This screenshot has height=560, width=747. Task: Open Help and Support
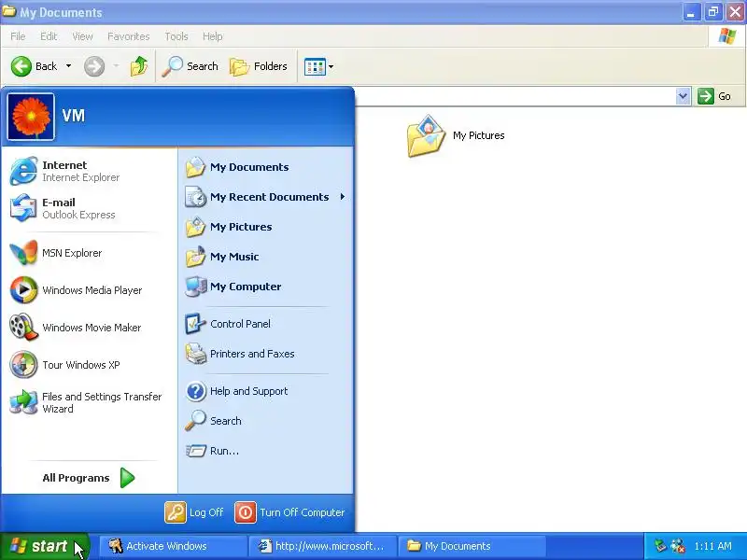pyautogui.click(x=265, y=391)
